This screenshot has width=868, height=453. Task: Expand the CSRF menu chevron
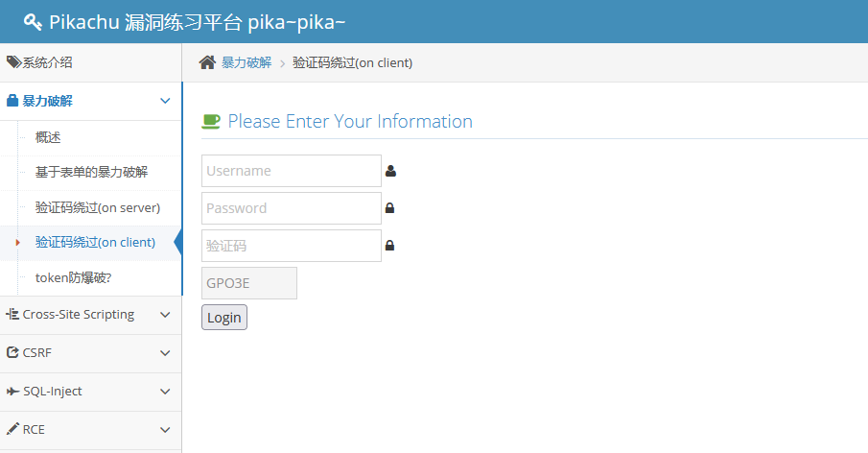pyautogui.click(x=165, y=353)
